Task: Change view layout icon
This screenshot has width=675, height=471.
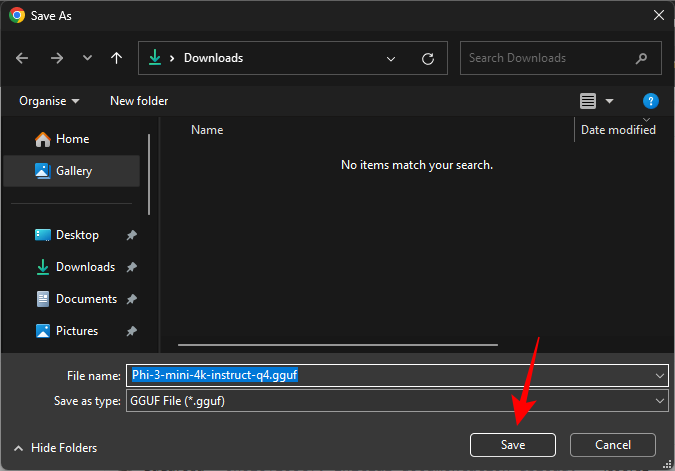Action: click(x=588, y=101)
